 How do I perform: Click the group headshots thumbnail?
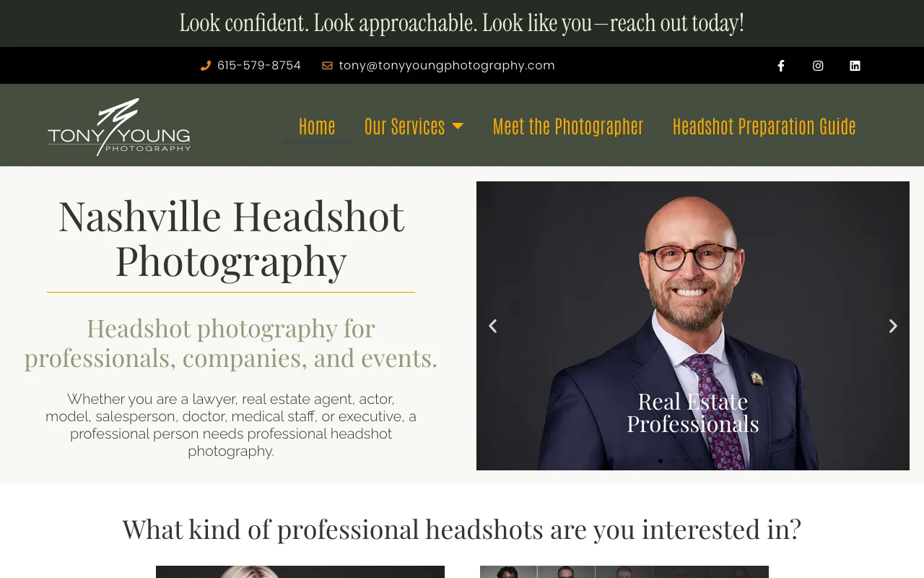[624, 571]
